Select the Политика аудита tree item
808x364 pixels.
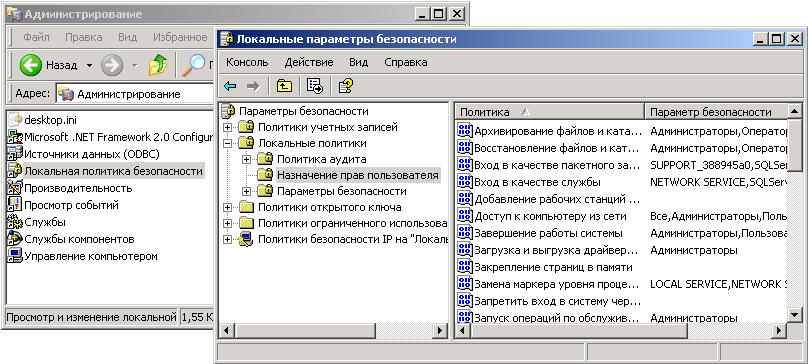[x=322, y=159]
